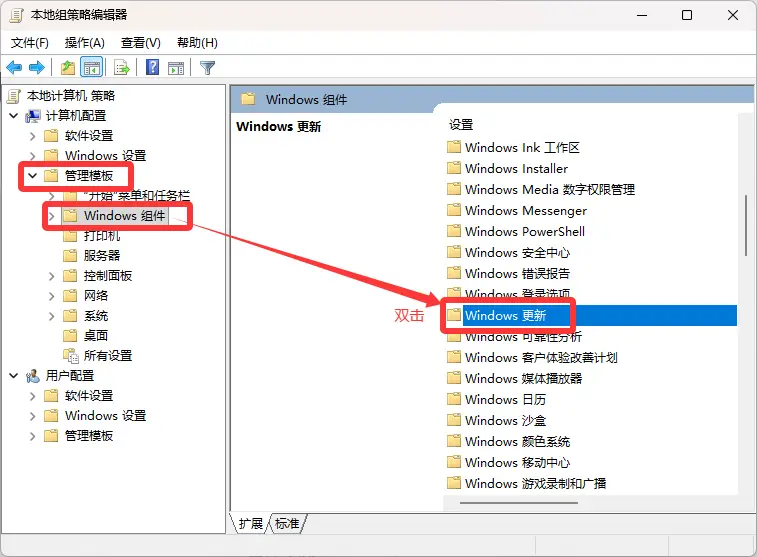
Task: Expand 软件设置 under 计算机配置
Action: (32, 136)
